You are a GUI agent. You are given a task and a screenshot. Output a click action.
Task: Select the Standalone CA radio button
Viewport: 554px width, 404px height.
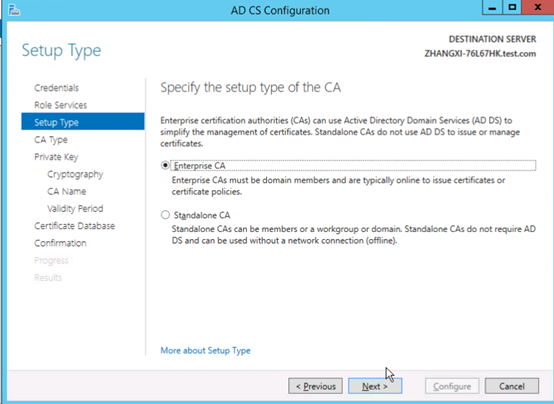(x=165, y=215)
